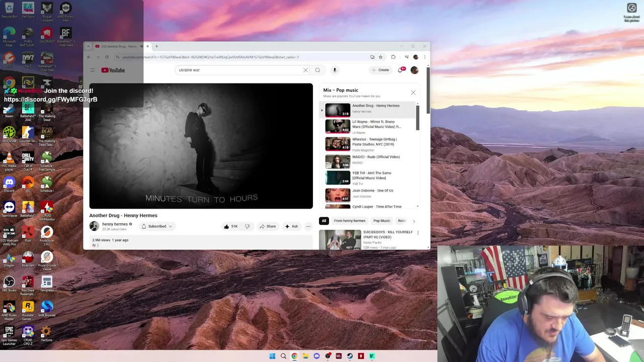Screen dimensions: 644x362
Task: Dislike the Another Drug video
Action: click(247, 227)
